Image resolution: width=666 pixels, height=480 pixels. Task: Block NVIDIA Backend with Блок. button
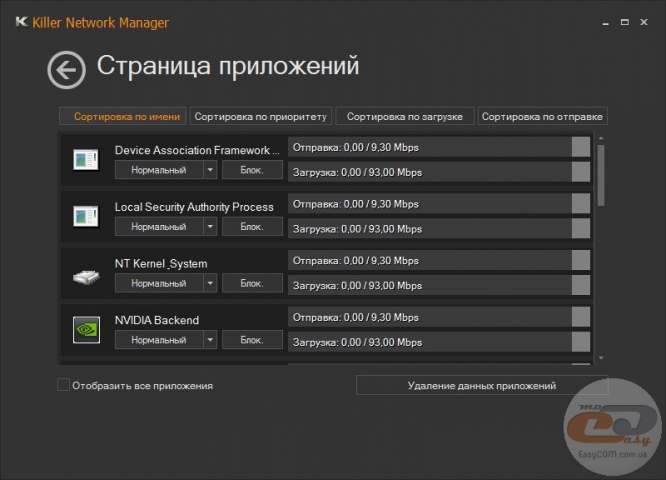coord(252,340)
